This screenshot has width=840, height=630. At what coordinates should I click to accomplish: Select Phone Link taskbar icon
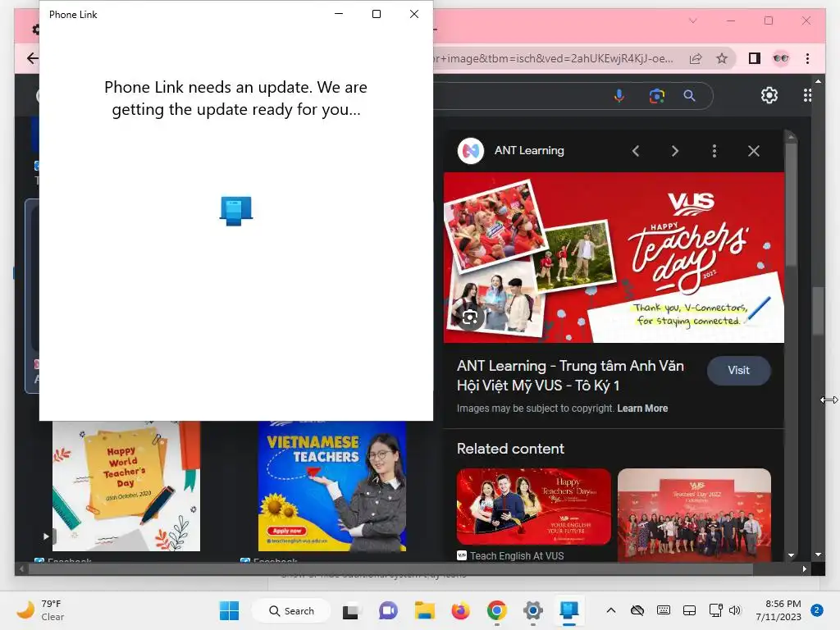569,610
